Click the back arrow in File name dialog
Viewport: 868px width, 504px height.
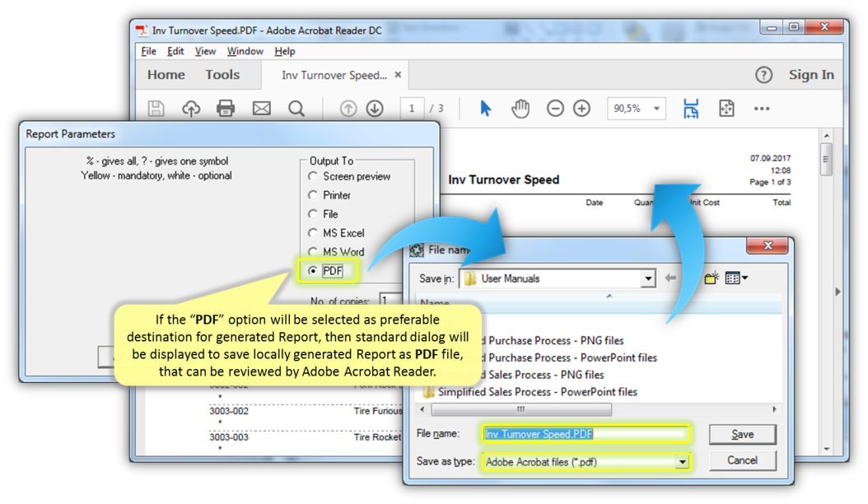[x=670, y=278]
